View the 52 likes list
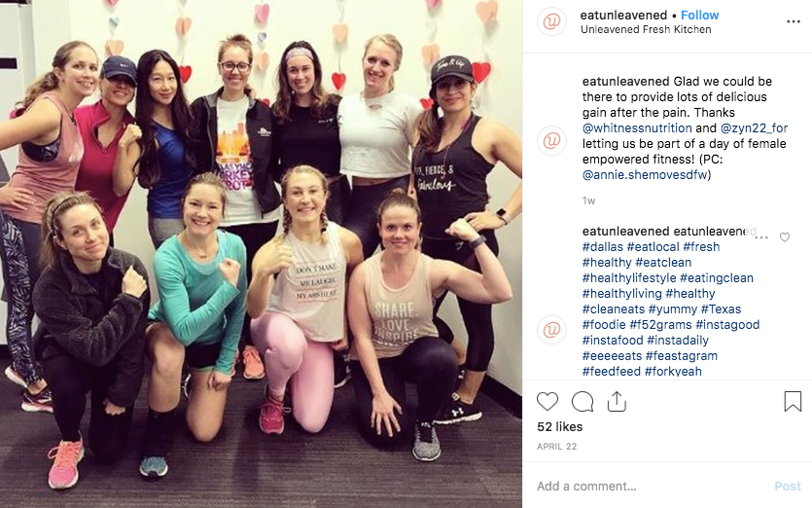812x508 pixels. [x=560, y=426]
